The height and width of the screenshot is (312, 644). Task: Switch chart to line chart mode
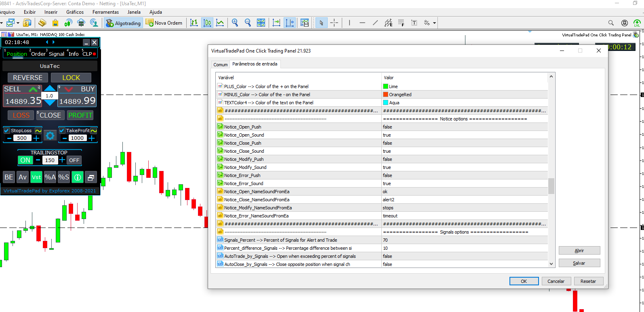pyautogui.click(x=220, y=23)
